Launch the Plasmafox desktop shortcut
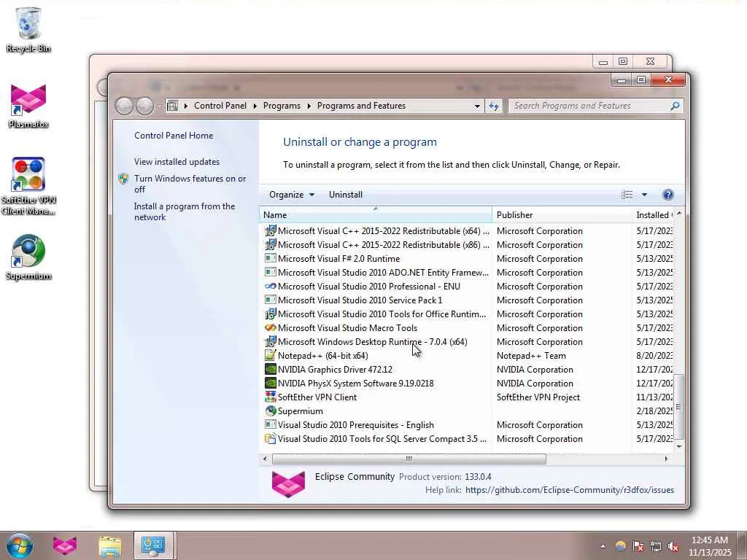 pos(28,106)
